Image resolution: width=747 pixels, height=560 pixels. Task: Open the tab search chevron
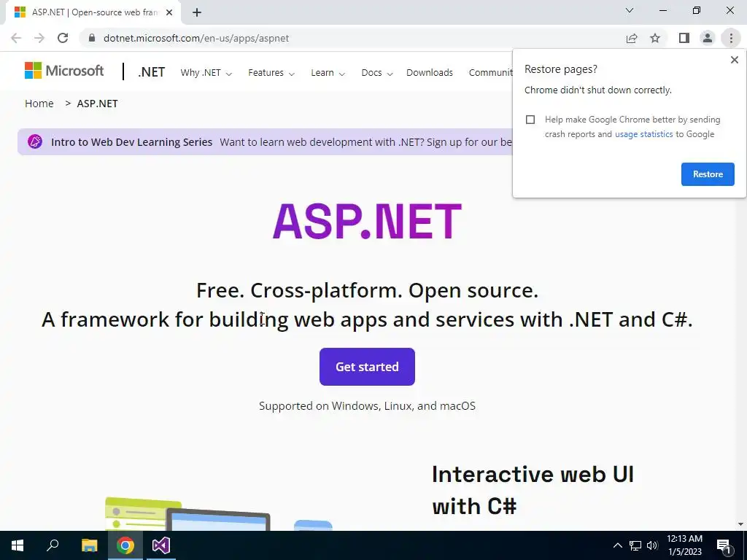click(630, 10)
